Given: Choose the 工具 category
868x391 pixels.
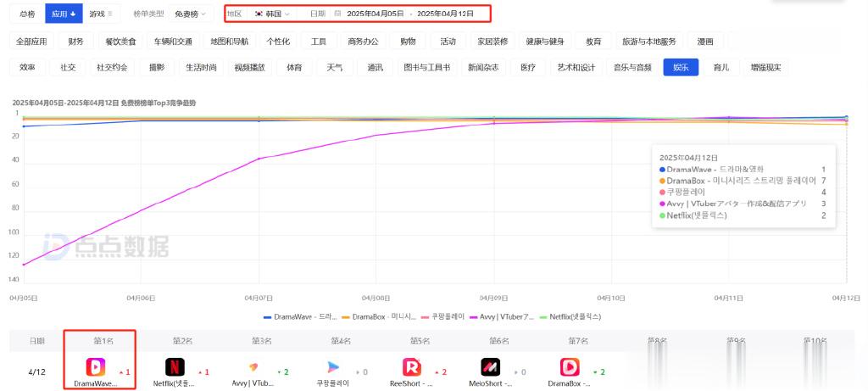Looking at the screenshot, I should click(319, 42).
